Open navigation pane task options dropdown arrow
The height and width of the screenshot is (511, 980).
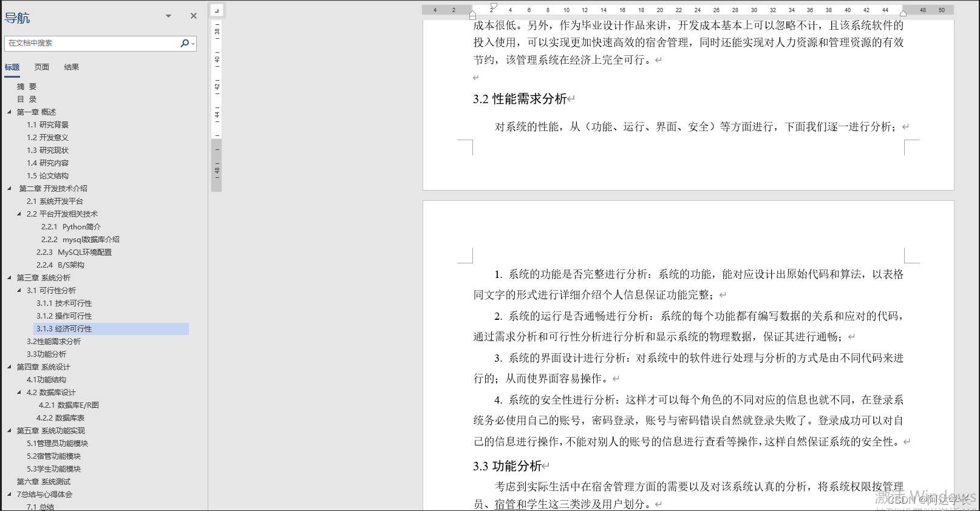coord(169,16)
